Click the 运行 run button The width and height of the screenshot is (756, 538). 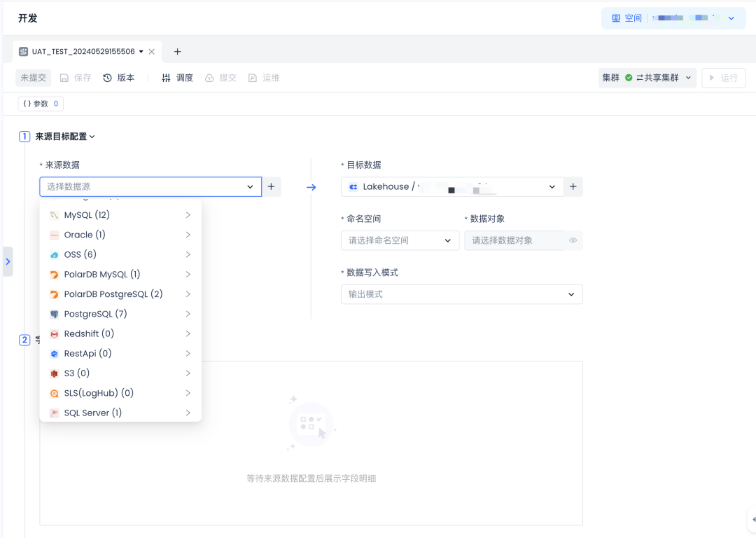(x=724, y=78)
